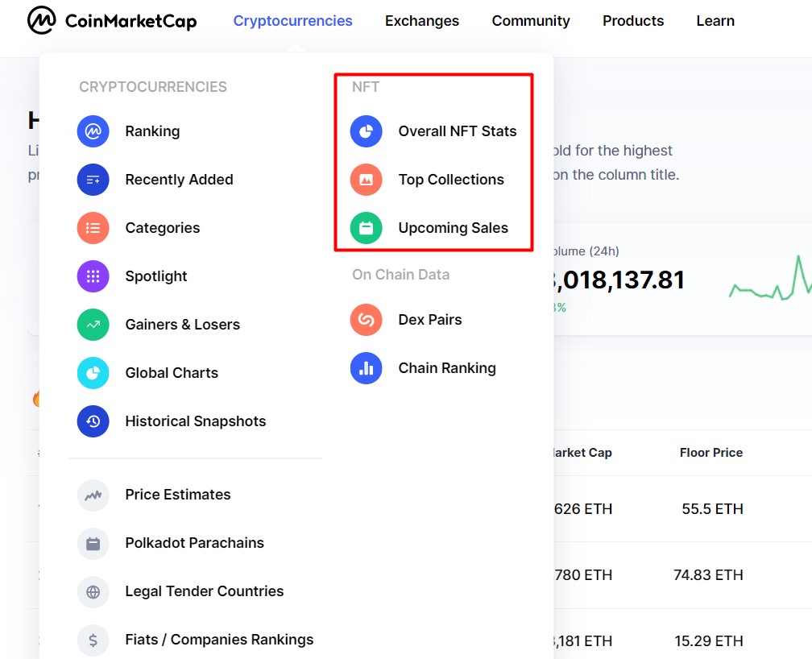Screen dimensions: 812x659
Task: Click the Chain Ranking bar chart icon
Action: pyautogui.click(x=366, y=368)
